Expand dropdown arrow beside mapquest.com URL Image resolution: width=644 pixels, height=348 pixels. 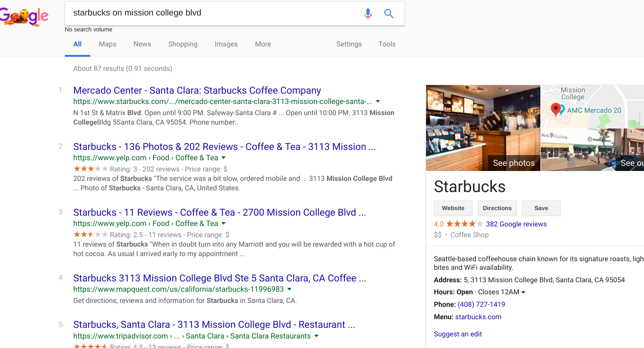[289, 290]
